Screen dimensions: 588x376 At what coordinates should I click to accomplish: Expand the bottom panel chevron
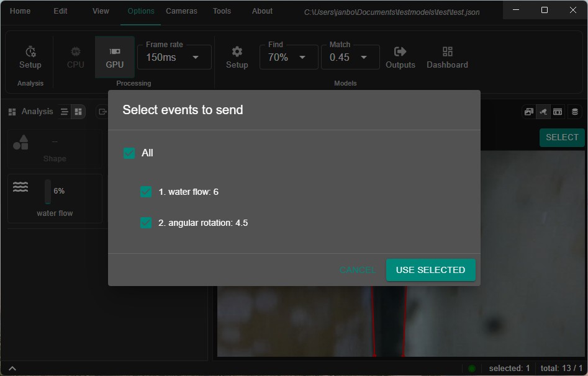point(12,369)
